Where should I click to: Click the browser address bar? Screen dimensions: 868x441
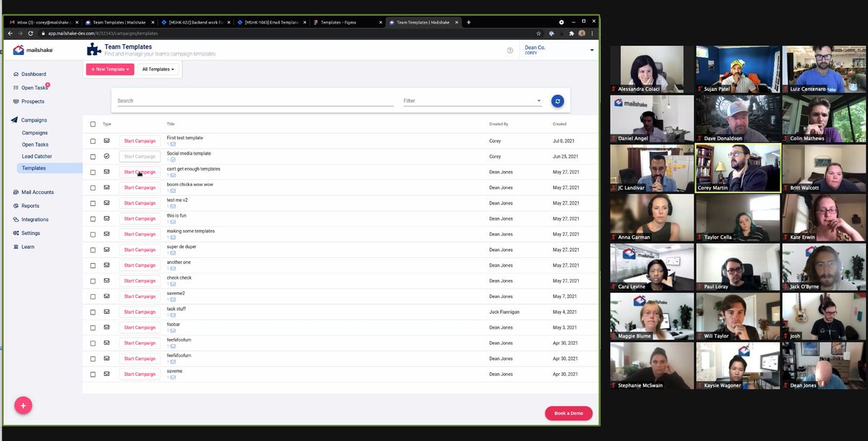tap(286, 33)
